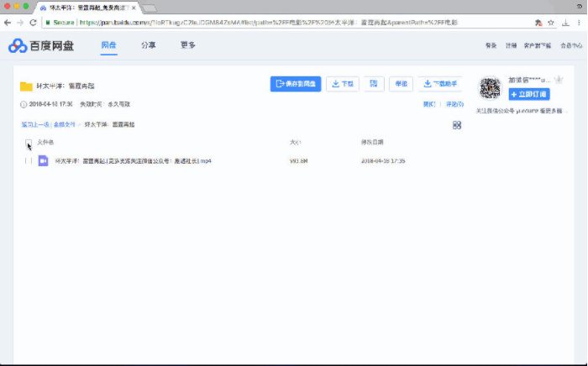Switch to grid view icon
This screenshot has height=366, width=588.
coord(457,125)
